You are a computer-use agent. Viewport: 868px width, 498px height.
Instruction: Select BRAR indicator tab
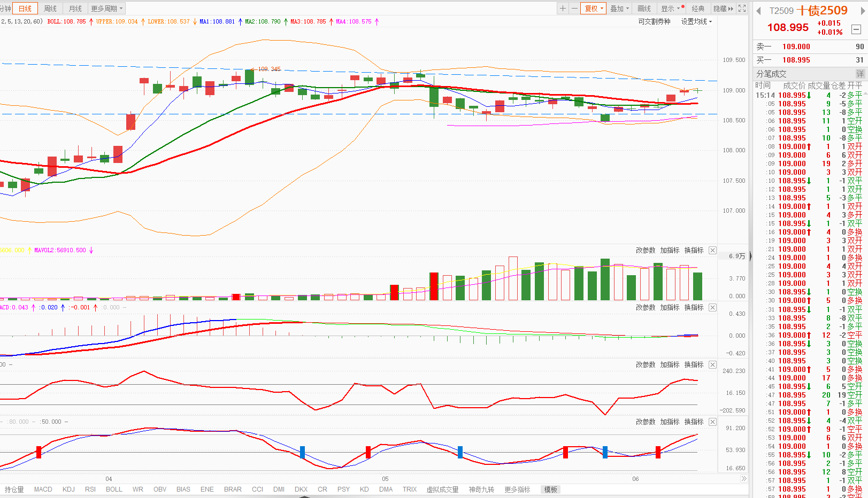tap(233, 489)
